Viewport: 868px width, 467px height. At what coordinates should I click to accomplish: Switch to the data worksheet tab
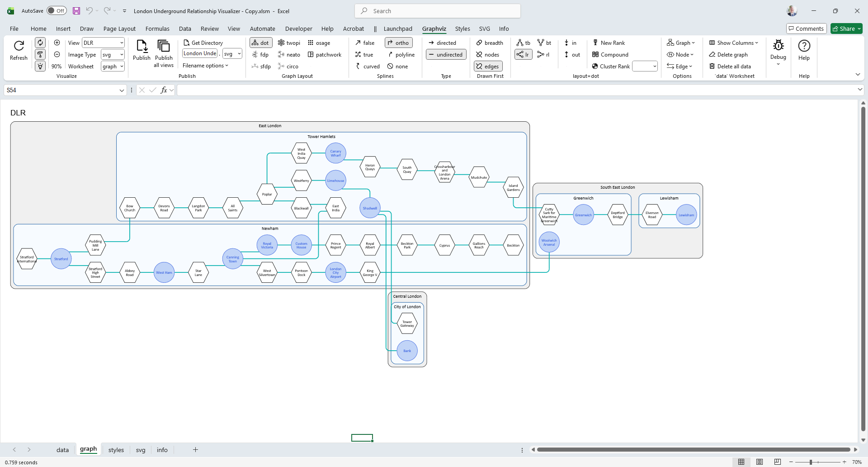[x=62, y=450]
